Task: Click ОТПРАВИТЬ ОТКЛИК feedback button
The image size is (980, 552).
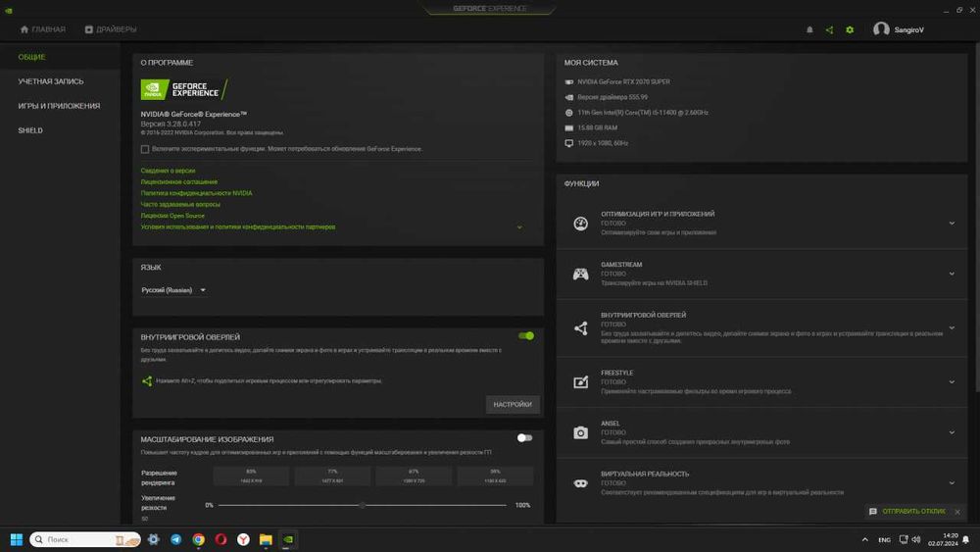Action: (x=907, y=512)
